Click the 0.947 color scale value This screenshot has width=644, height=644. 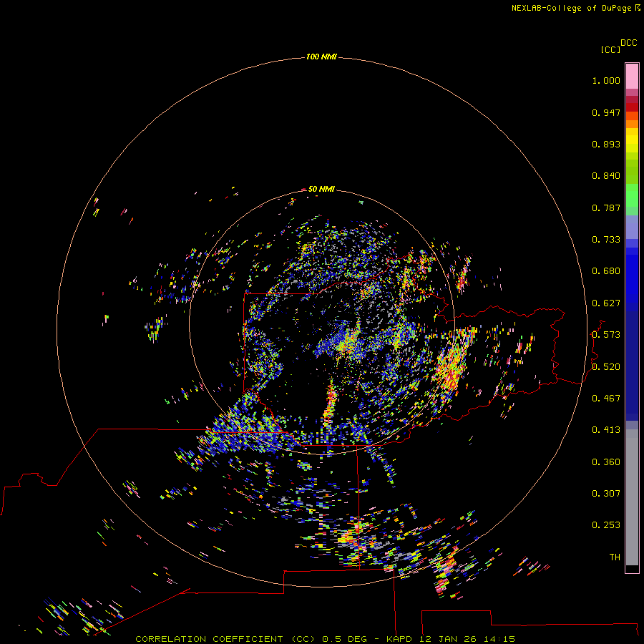pos(606,112)
